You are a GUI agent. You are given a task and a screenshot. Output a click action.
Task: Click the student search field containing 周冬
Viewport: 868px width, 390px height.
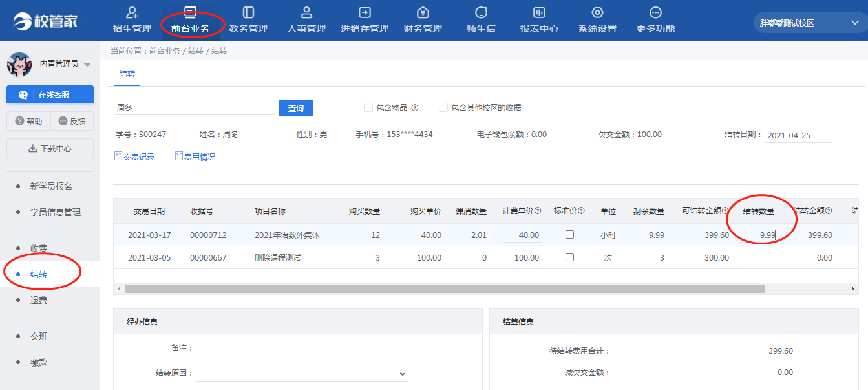pos(195,108)
